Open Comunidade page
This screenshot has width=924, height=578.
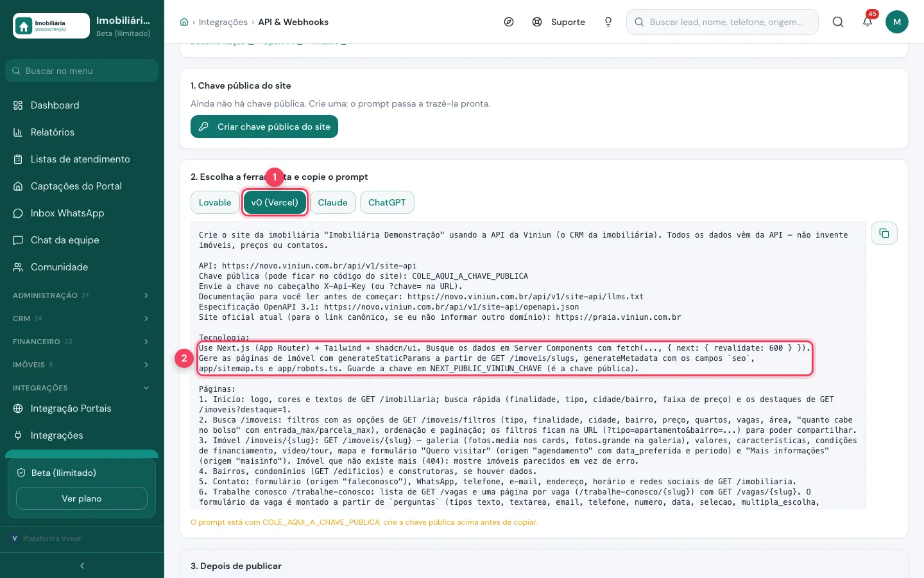pos(81,267)
